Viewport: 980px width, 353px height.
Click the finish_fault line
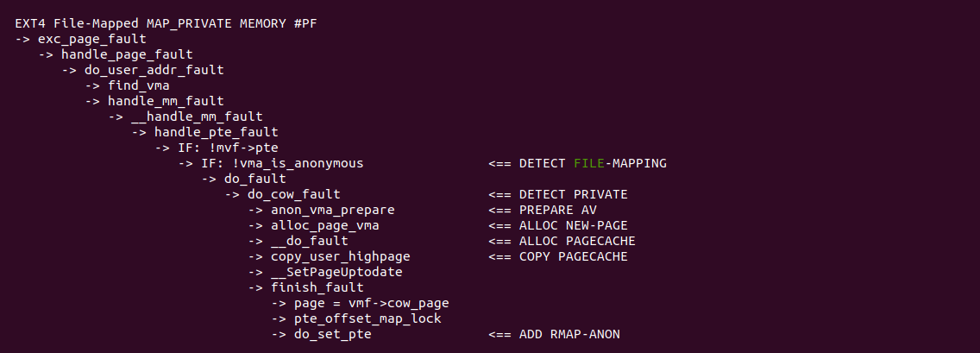(317, 287)
